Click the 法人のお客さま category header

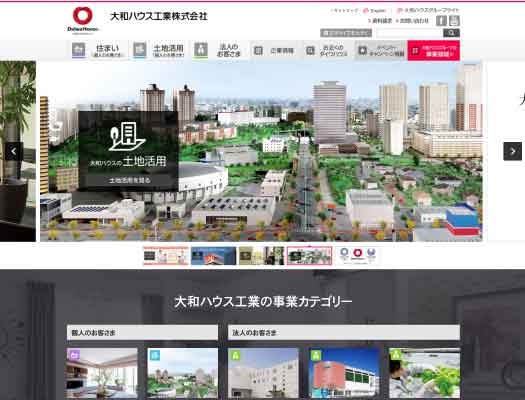tap(344, 333)
